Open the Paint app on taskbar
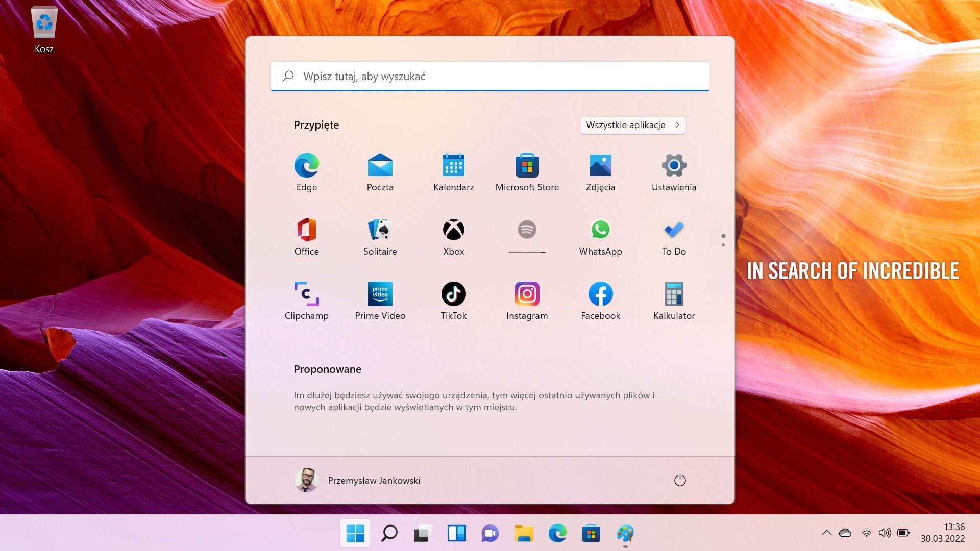Screen dimensions: 980x551 [x=625, y=534]
